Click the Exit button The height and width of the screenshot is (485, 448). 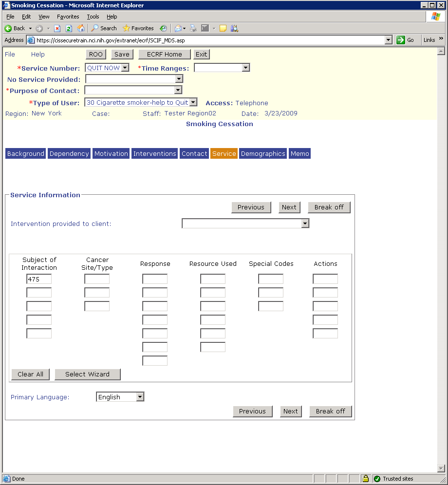(202, 54)
